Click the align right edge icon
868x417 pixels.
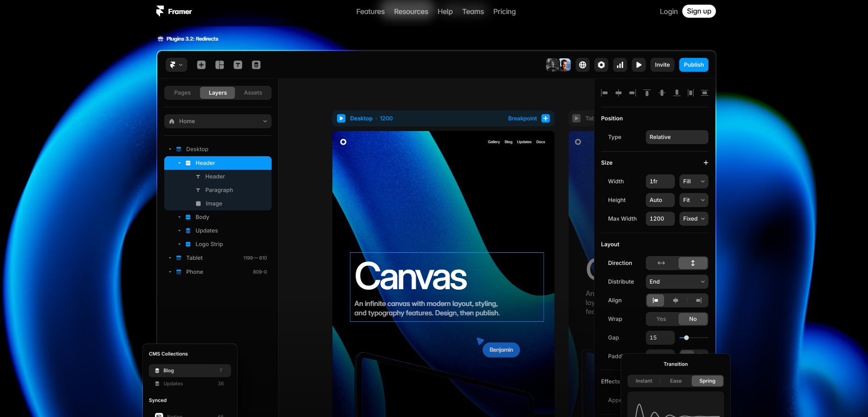(632, 93)
